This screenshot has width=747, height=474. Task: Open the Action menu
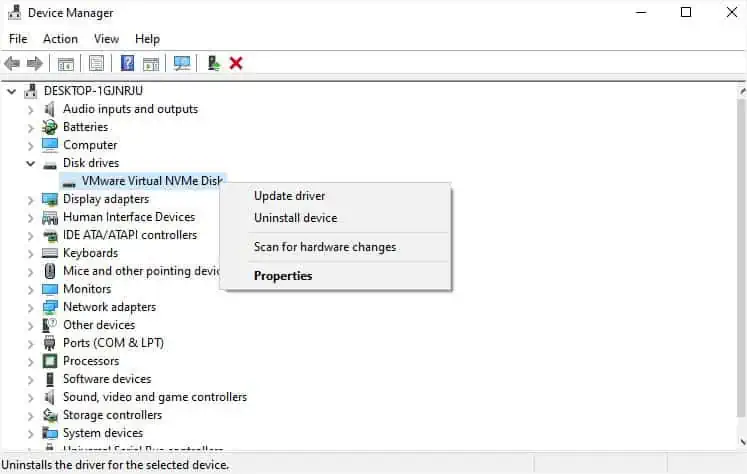61,39
